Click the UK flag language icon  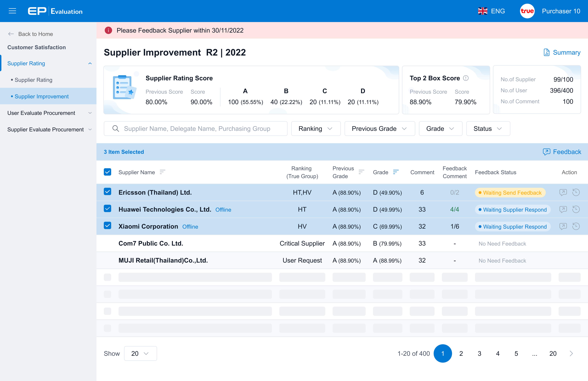(482, 11)
